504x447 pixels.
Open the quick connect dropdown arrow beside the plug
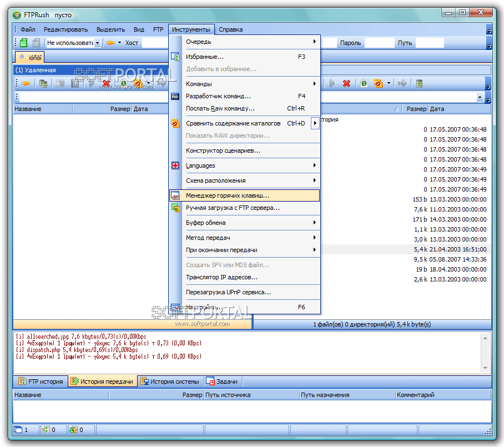click(x=119, y=43)
